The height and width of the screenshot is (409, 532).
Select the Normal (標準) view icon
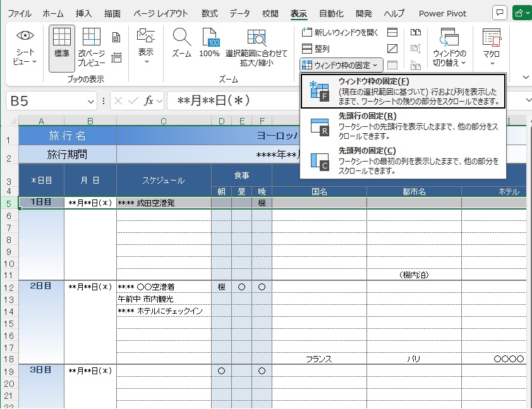tap(61, 43)
